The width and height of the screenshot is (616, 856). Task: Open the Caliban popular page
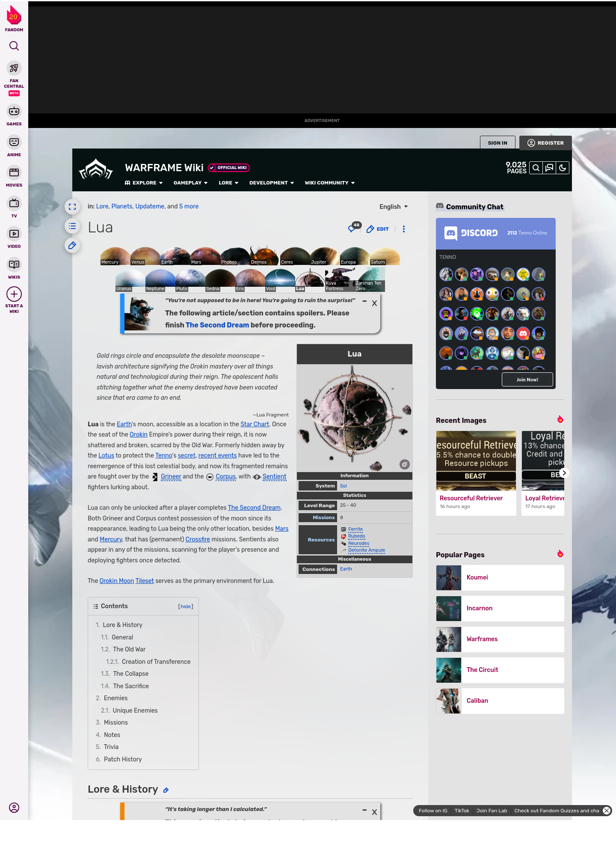coord(500,701)
